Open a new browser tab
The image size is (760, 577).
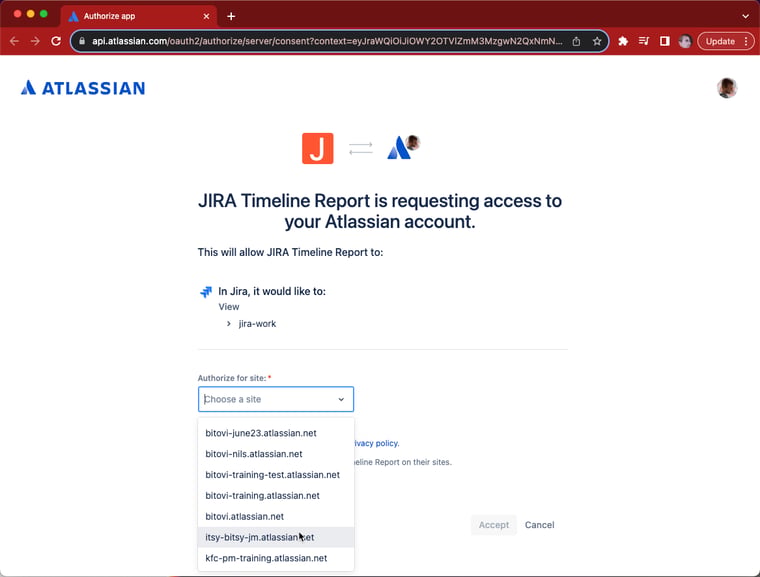pyautogui.click(x=231, y=16)
